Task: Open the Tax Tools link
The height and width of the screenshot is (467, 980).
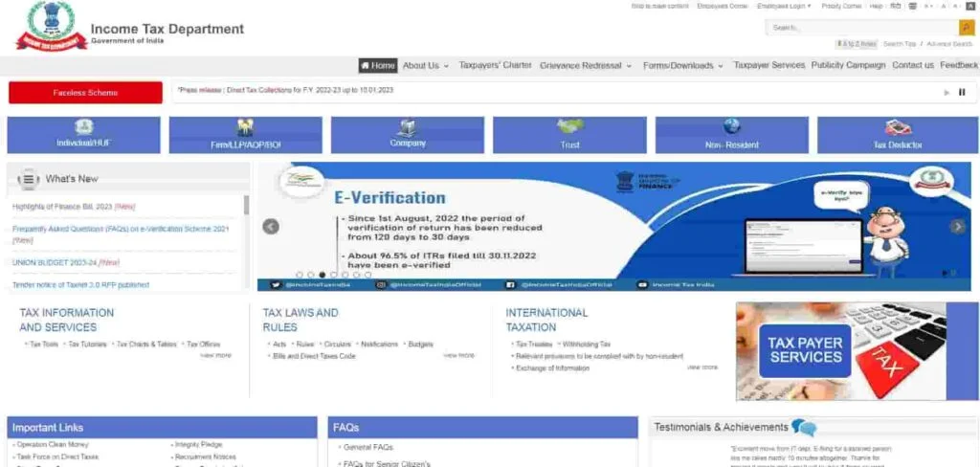Action: click(x=44, y=345)
